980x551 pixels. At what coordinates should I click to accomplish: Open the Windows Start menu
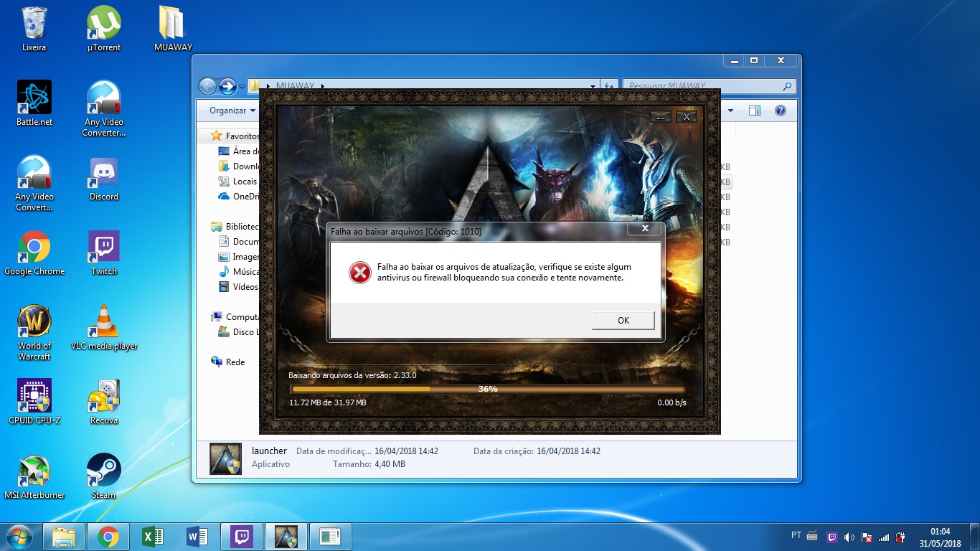click(x=18, y=537)
